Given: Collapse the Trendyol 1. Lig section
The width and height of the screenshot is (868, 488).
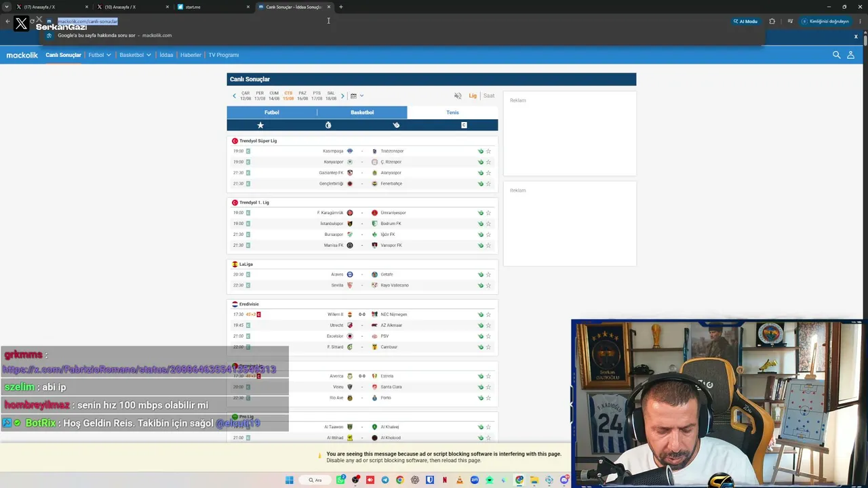Looking at the screenshot, I should (362, 203).
